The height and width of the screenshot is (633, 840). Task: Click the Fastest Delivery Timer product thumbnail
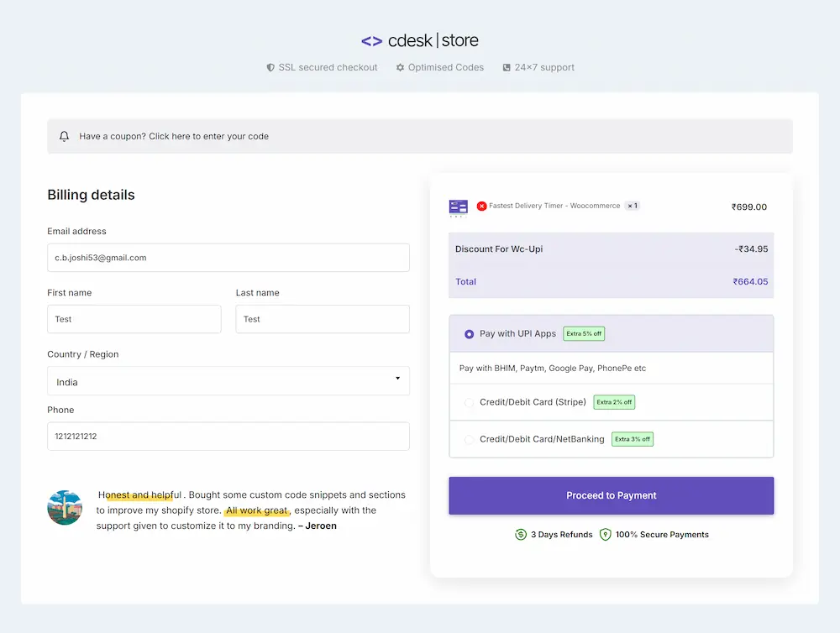point(458,207)
